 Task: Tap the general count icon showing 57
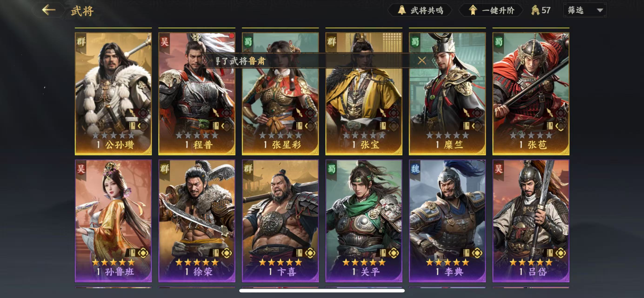(535, 10)
